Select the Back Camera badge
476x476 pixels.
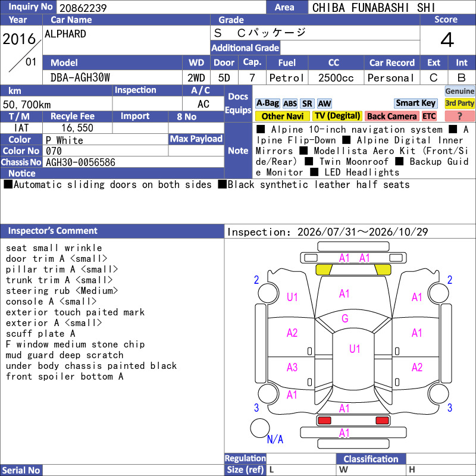392,116
